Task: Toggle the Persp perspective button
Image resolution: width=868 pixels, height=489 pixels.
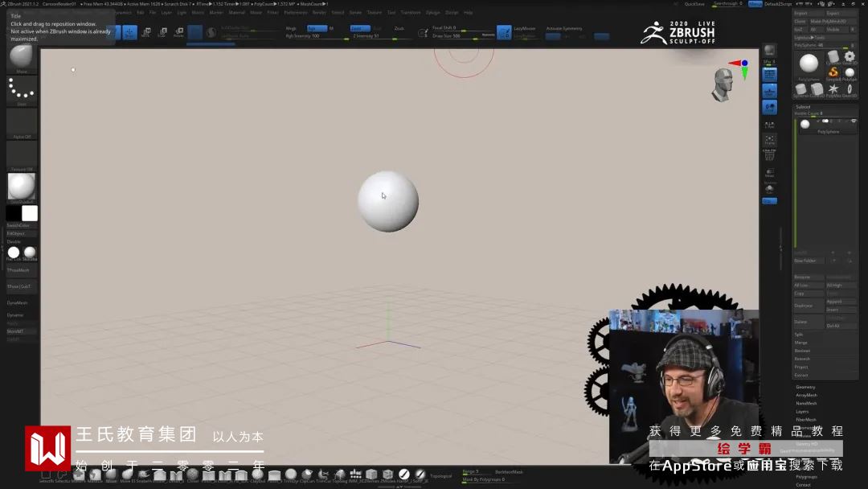Action: (x=769, y=74)
